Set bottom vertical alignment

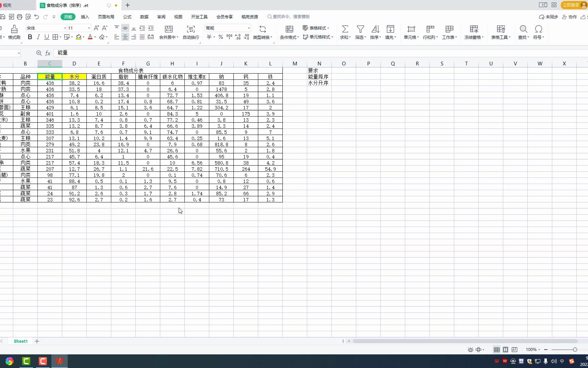134,28
